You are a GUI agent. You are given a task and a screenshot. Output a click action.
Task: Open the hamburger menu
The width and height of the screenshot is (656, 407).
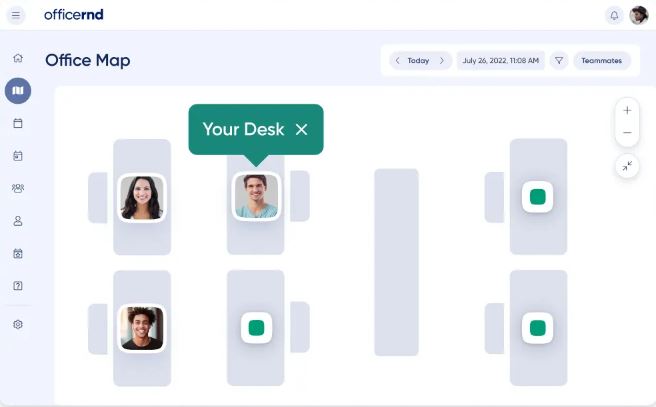click(16, 15)
